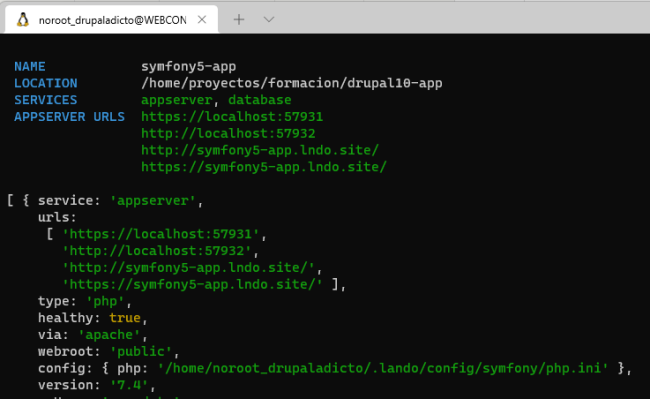
Task: Expand the new tab profile dropdown chevron
Action: [269, 19]
